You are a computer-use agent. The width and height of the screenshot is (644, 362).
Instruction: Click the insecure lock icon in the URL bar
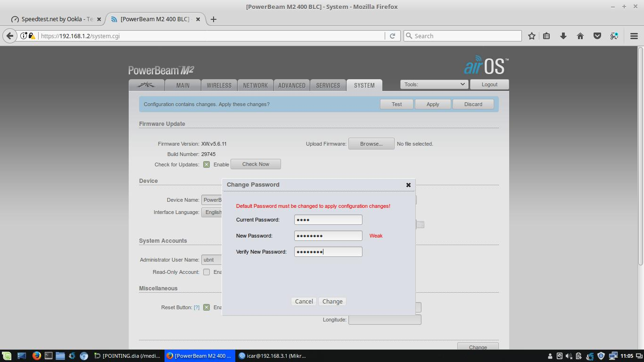click(32, 36)
